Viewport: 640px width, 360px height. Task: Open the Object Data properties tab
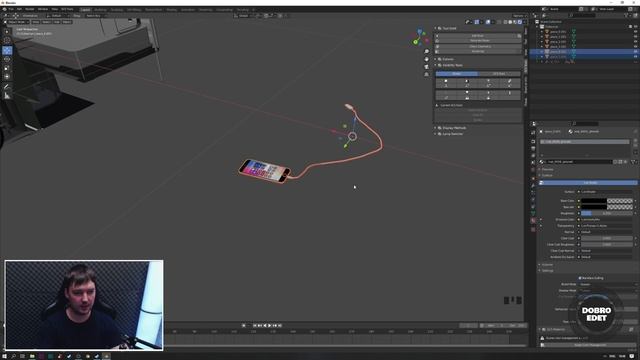[x=533, y=213]
